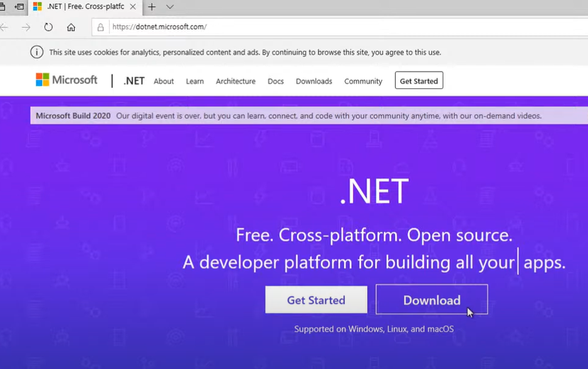Click the cookie notice info icon
The width and height of the screenshot is (588, 369).
click(37, 52)
